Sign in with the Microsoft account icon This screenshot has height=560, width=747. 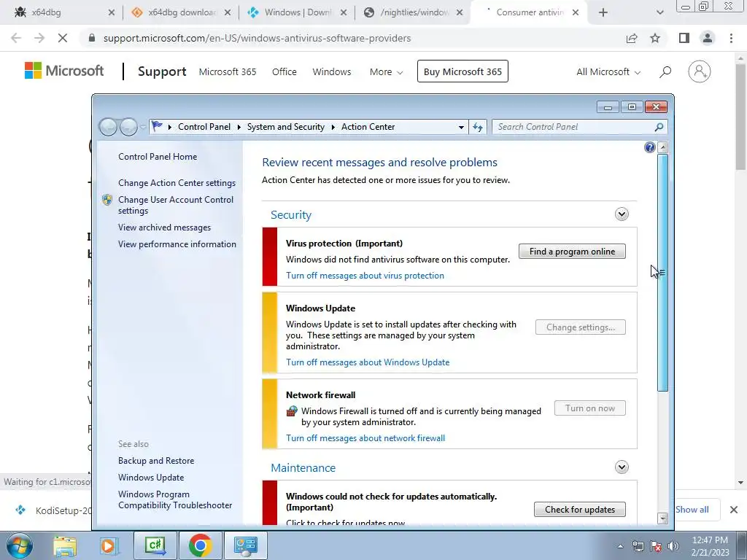(700, 71)
